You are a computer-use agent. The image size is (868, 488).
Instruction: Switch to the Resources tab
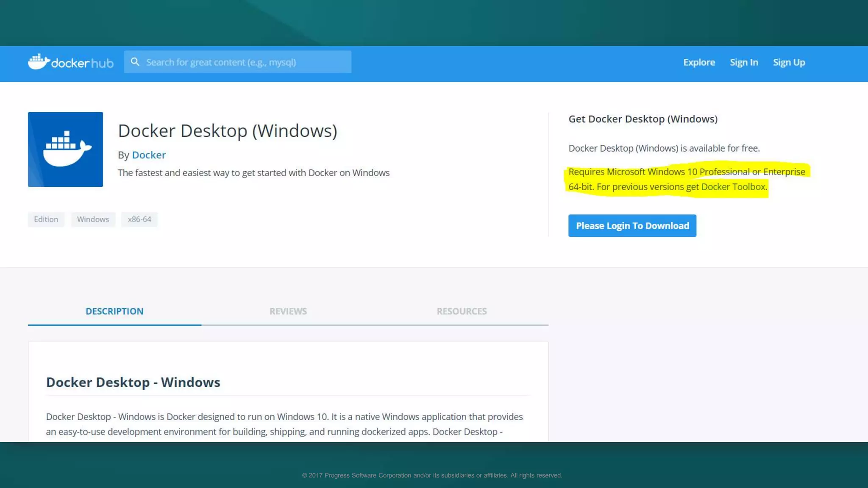(461, 311)
